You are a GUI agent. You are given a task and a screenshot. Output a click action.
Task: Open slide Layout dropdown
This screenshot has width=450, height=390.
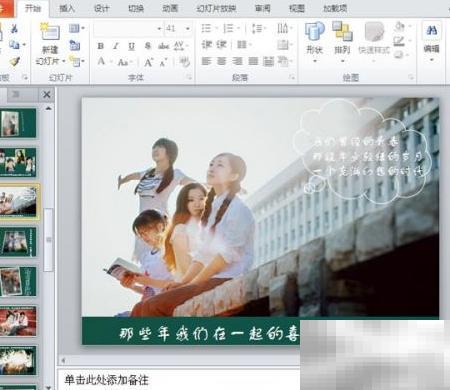[x=77, y=29]
